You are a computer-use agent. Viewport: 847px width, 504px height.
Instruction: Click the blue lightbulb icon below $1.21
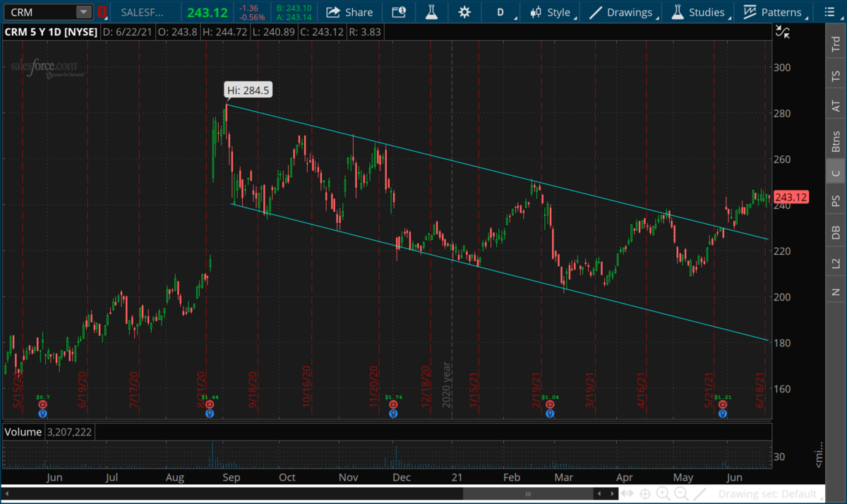721,414
